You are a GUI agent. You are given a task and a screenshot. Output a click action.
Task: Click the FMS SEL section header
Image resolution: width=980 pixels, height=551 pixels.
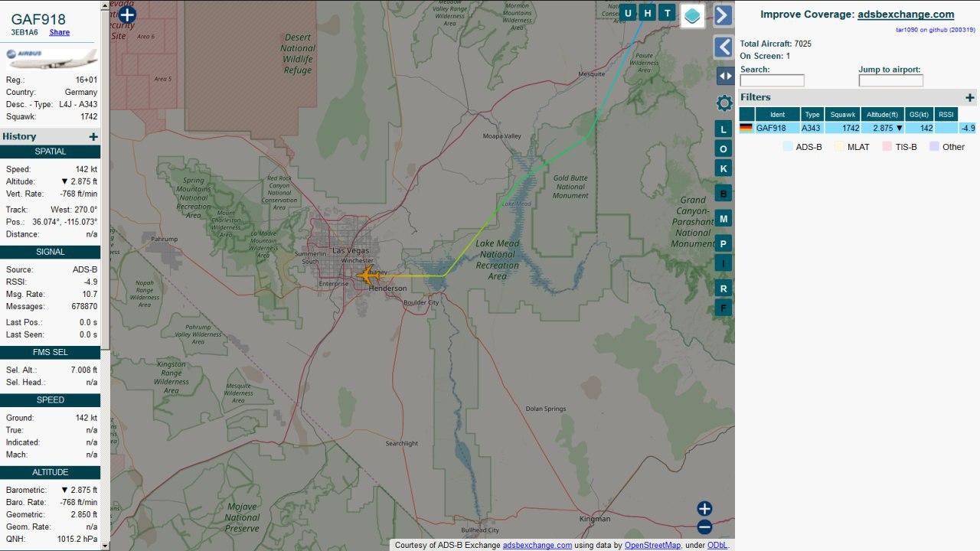click(51, 352)
